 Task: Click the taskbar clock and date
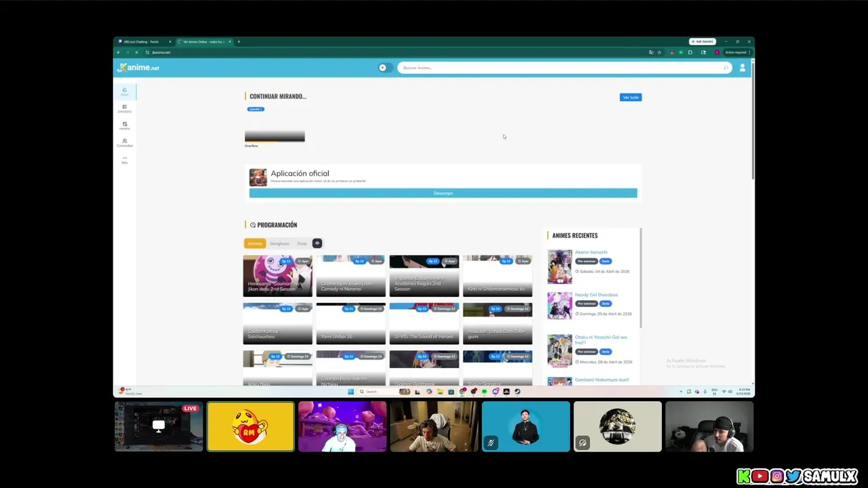pyautogui.click(x=744, y=392)
